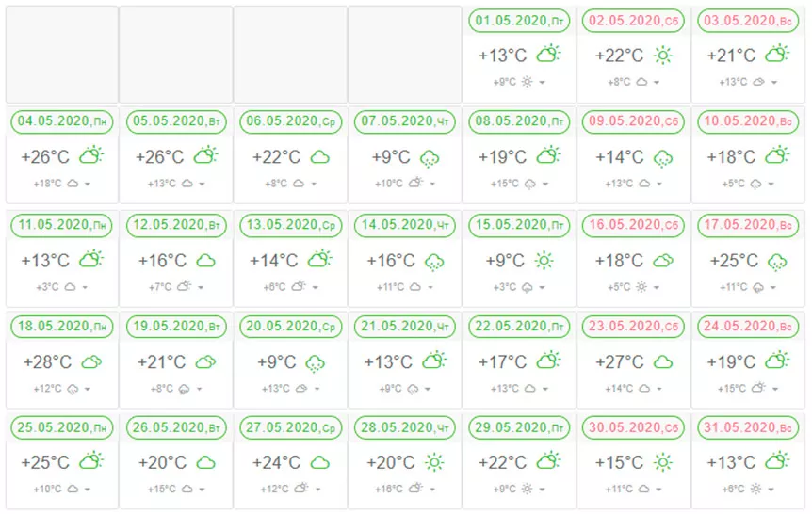Expand the dropdown arrow under 10.05.2020
This screenshot has width=812, height=514.
(x=771, y=184)
